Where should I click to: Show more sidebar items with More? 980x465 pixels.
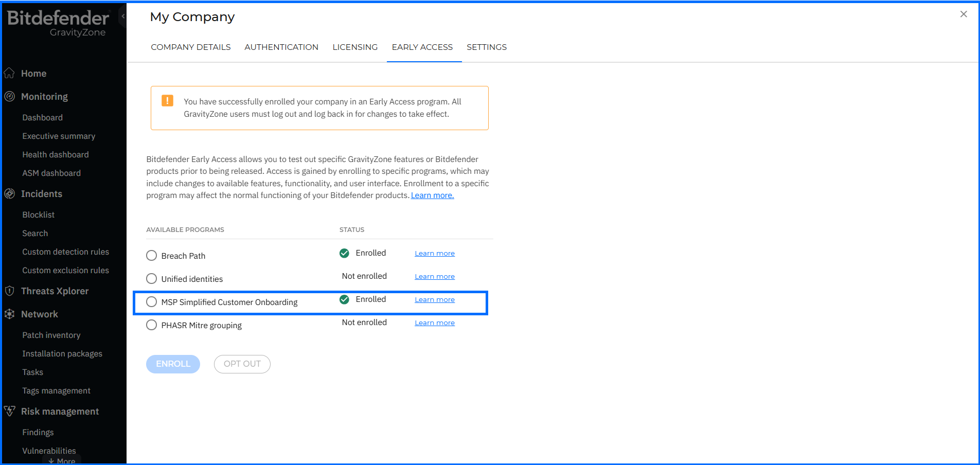[x=62, y=461]
